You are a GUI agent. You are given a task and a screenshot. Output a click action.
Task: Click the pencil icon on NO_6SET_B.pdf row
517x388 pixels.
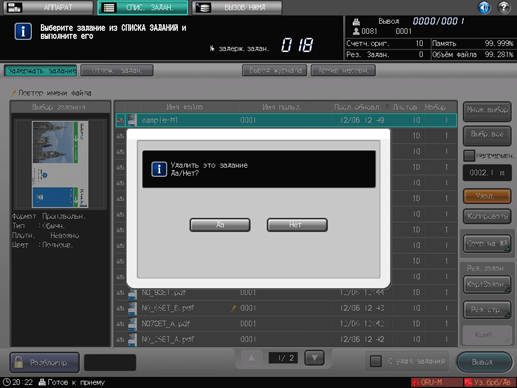tap(233, 308)
